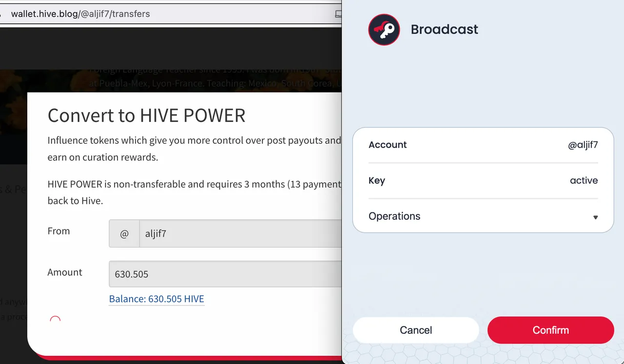The image size is (624, 364).
Task: Click the Operations row label
Action: [394, 216]
